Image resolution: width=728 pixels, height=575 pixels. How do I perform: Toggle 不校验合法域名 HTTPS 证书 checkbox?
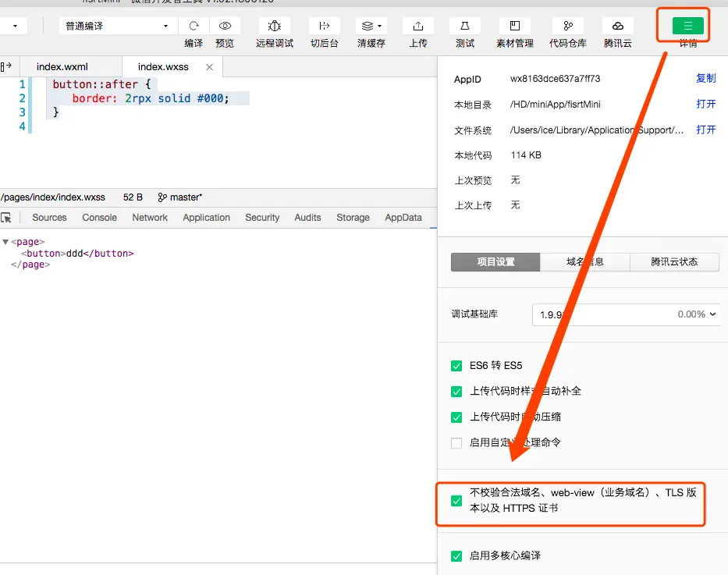click(x=456, y=501)
